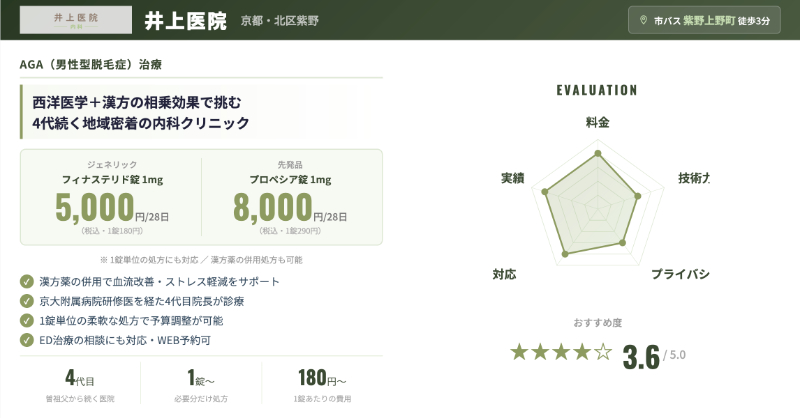Click the first filled star in the rating
Image resolution: width=800 pixels, height=418 pixels.
[520, 352]
